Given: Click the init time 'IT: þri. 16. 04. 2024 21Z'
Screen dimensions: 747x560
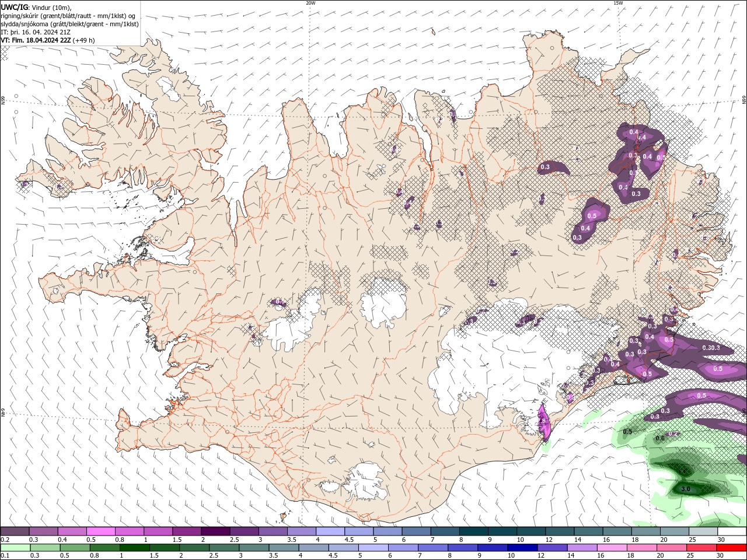Looking at the screenshot, I should tap(36, 32).
